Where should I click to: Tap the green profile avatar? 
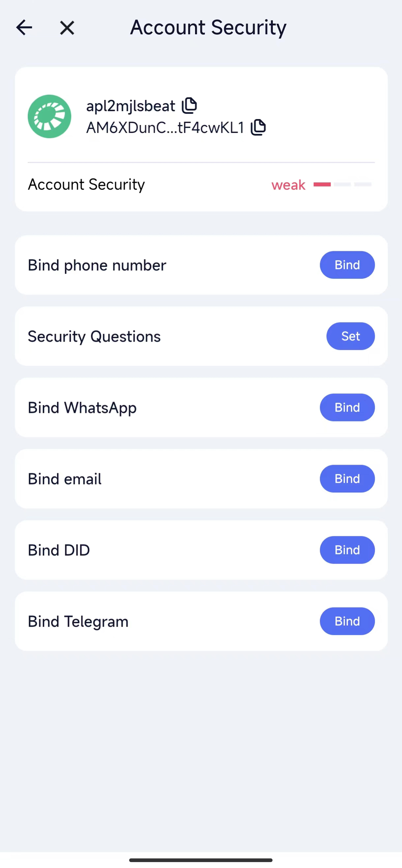pyautogui.click(x=49, y=116)
